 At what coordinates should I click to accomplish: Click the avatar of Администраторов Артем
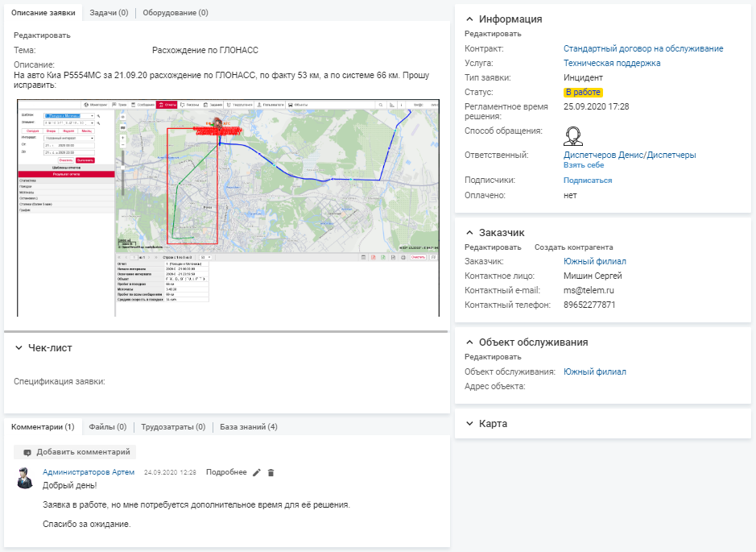click(25, 478)
